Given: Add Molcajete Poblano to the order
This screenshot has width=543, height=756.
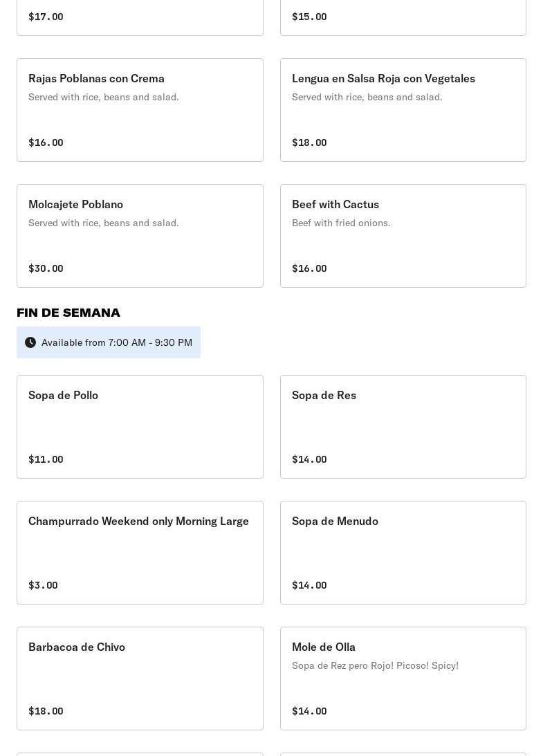Looking at the screenshot, I should point(140,236).
